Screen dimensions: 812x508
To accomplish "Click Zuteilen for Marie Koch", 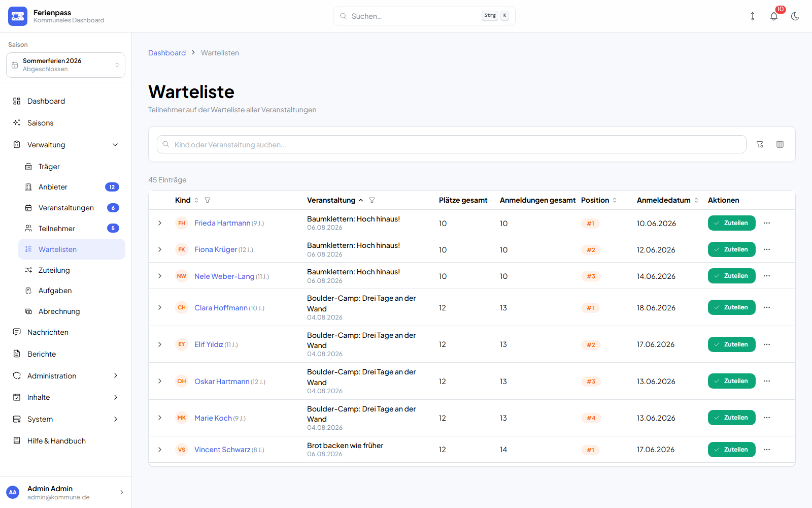I will (731, 418).
